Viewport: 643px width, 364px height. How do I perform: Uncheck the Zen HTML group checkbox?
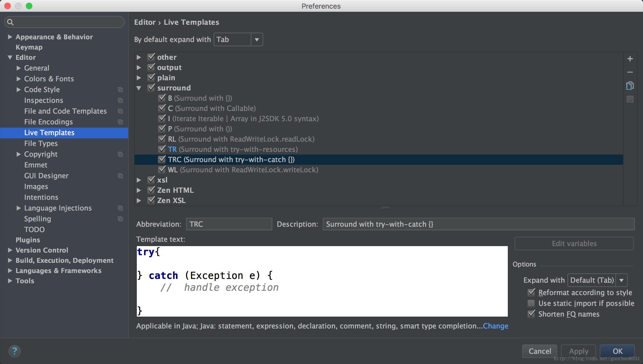tap(151, 190)
